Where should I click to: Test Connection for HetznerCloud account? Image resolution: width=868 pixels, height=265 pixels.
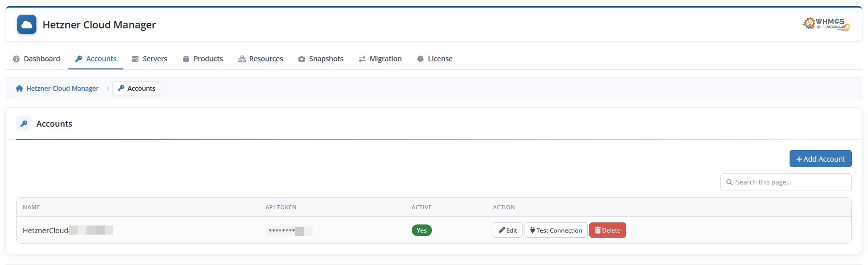point(556,230)
